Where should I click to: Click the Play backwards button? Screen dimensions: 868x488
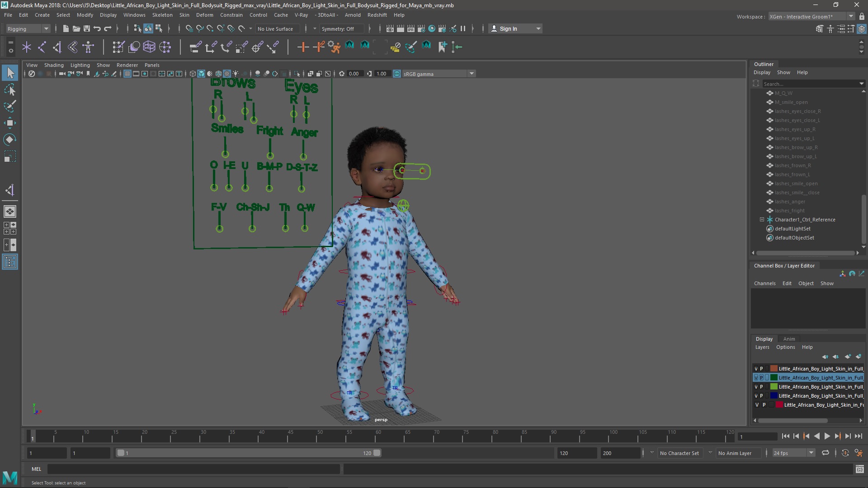coord(816,436)
